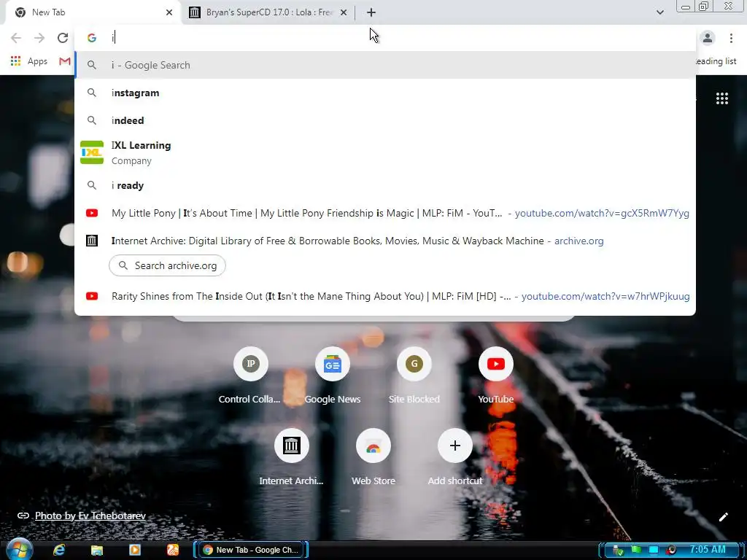
Task: Select the instagram suggestion
Action: [x=385, y=93]
